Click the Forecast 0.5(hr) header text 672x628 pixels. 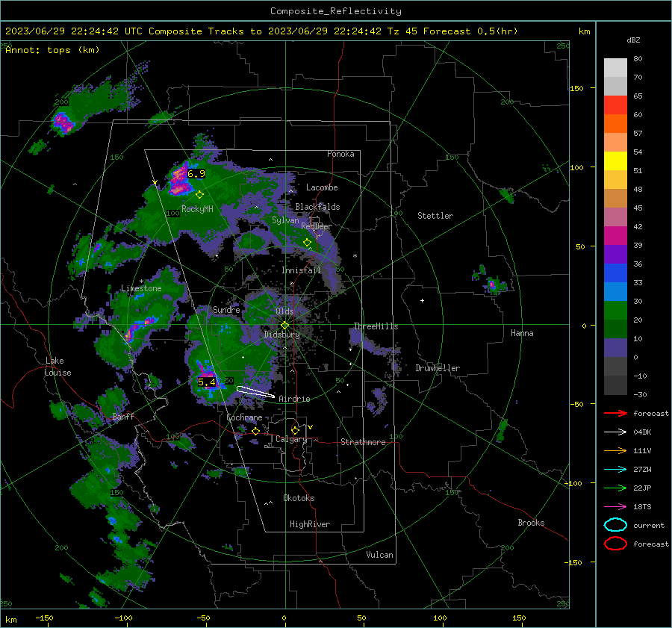coord(470,31)
